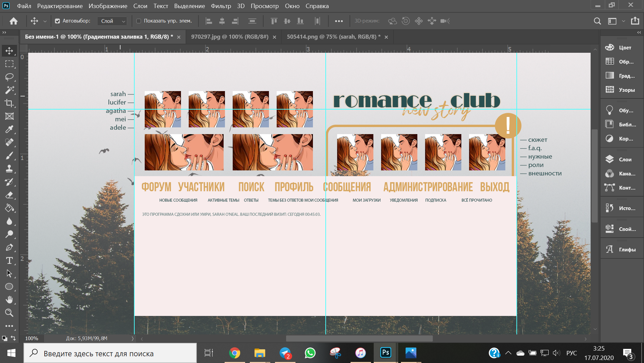Select the Lasso tool
The width and height of the screenshot is (644, 363).
tap(9, 77)
